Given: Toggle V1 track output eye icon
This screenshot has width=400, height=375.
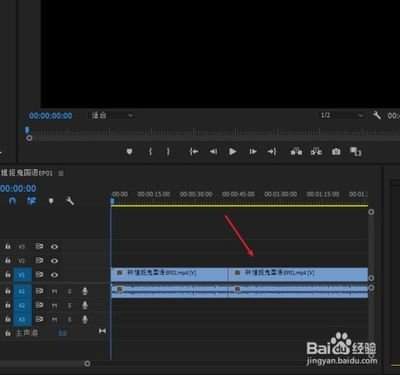Looking at the screenshot, I should (x=54, y=275).
